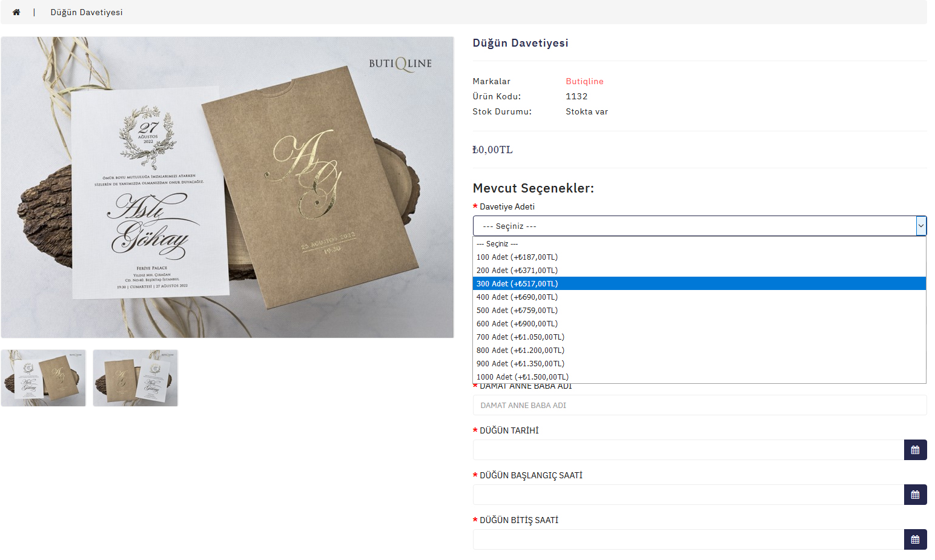
Task: View first invitation thumbnail image
Action: 44,378
